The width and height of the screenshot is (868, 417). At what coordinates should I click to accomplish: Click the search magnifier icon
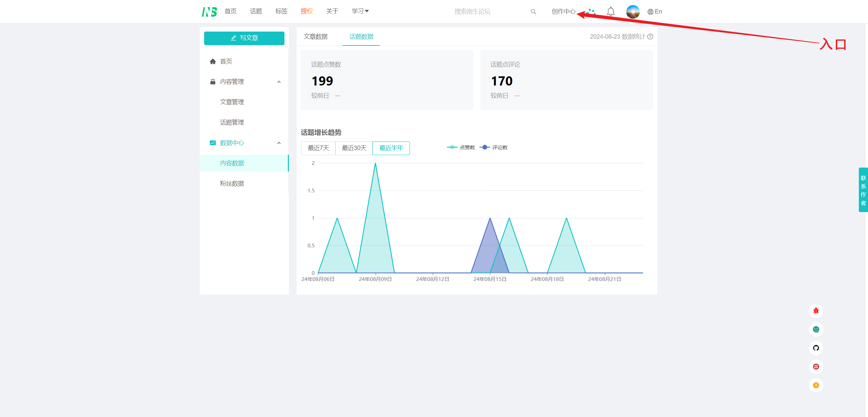(533, 12)
